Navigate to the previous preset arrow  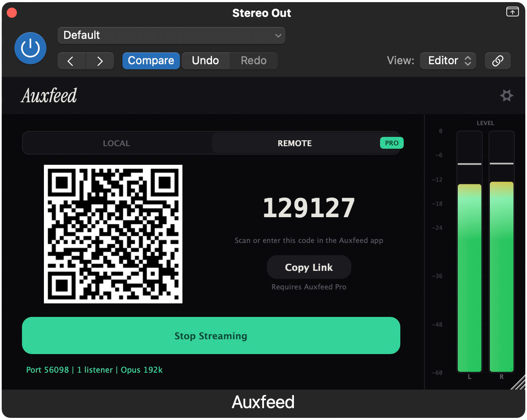(x=71, y=60)
